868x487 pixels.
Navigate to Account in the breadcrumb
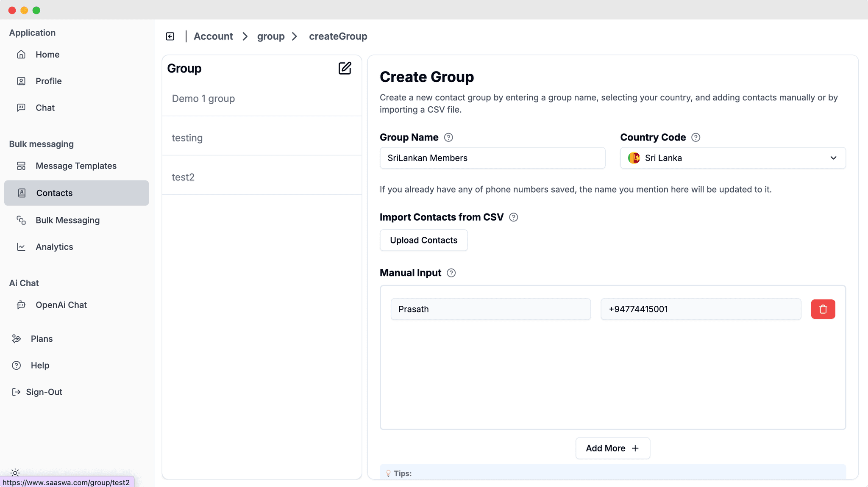(x=213, y=36)
